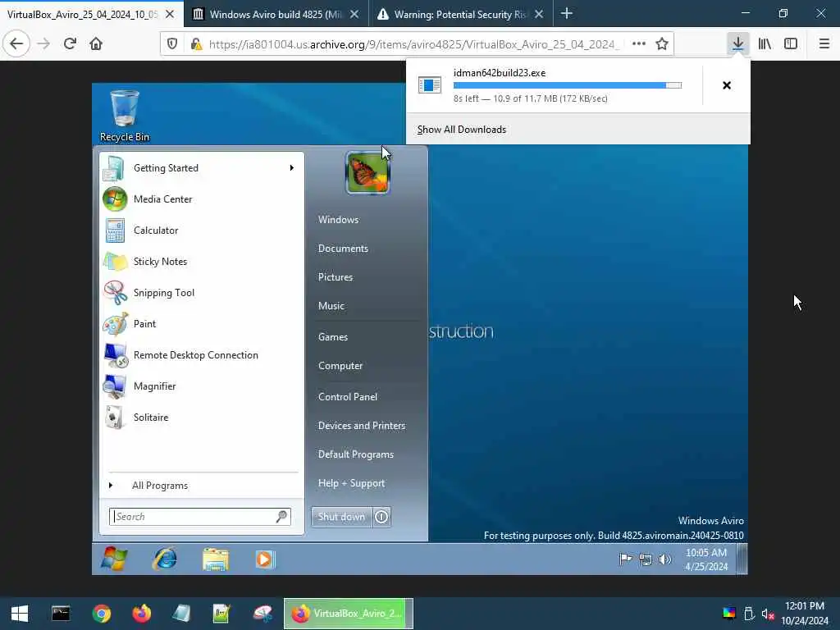Click the insecure connection padlock icon
Screen dimensions: 840x630
click(x=197, y=44)
